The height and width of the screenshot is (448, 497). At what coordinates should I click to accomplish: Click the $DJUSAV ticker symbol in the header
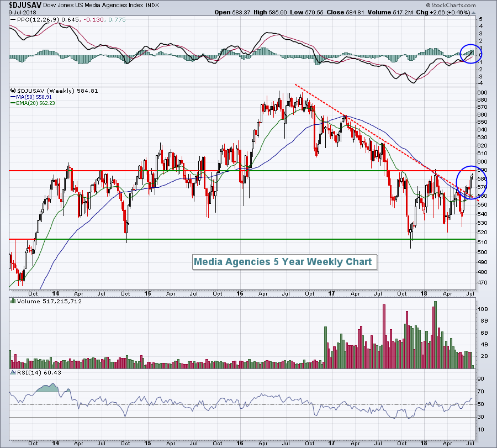tap(25, 5)
